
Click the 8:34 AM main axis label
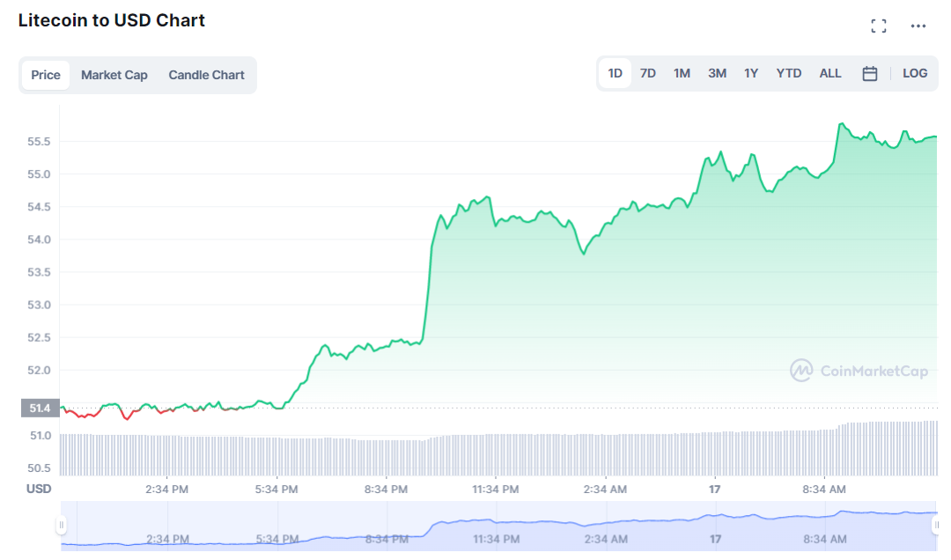823,489
